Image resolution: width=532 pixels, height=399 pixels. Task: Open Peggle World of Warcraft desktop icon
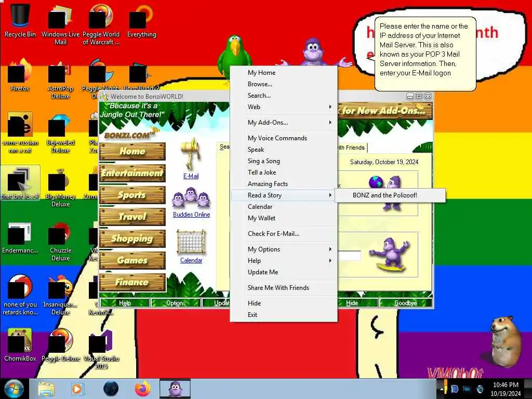coord(101,24)
